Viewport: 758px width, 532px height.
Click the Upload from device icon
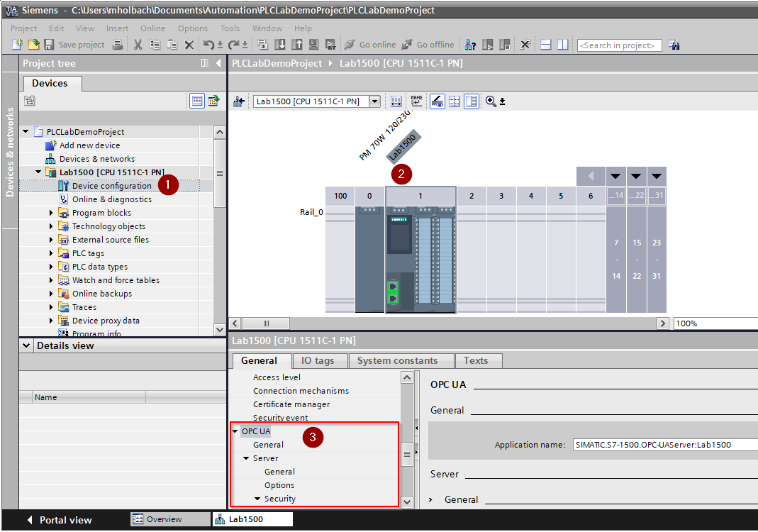297,44
